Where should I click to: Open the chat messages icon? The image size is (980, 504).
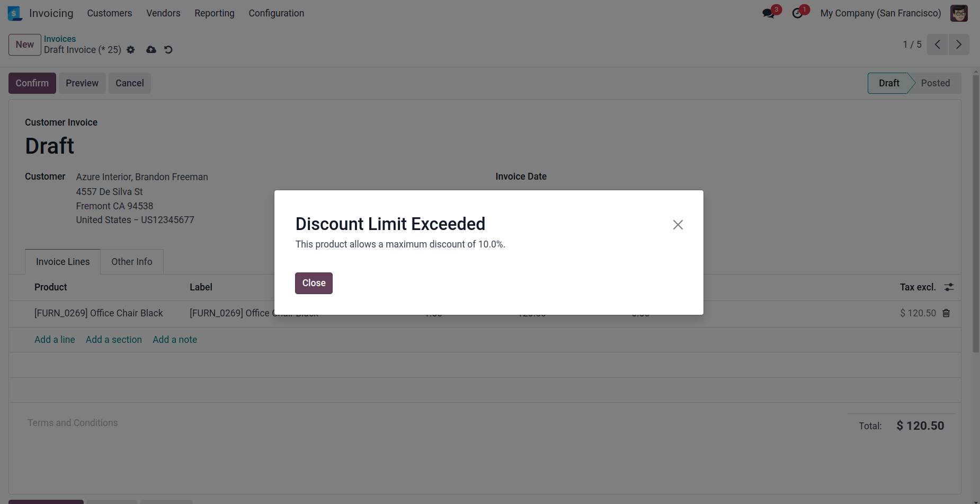[x=769, y=13]
